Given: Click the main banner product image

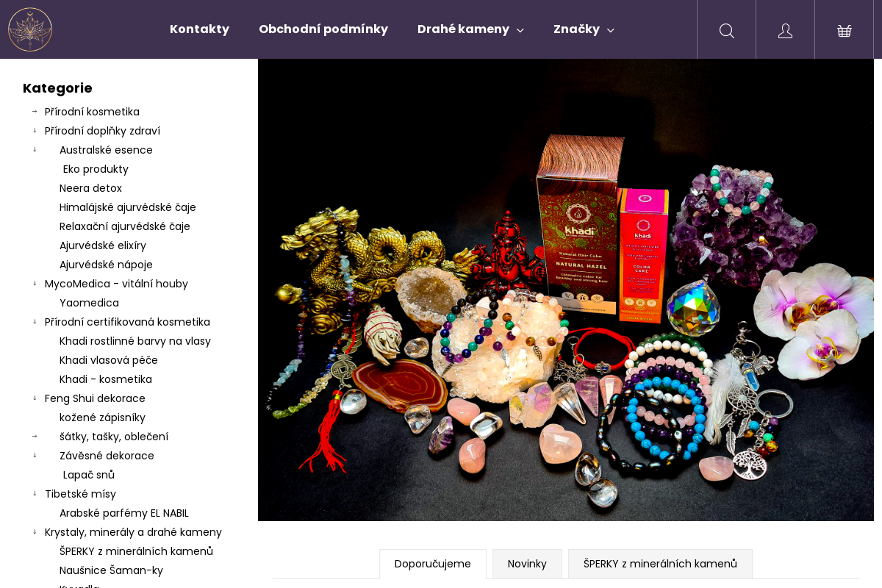Looking at the screenshot, I should click(566, 290).
